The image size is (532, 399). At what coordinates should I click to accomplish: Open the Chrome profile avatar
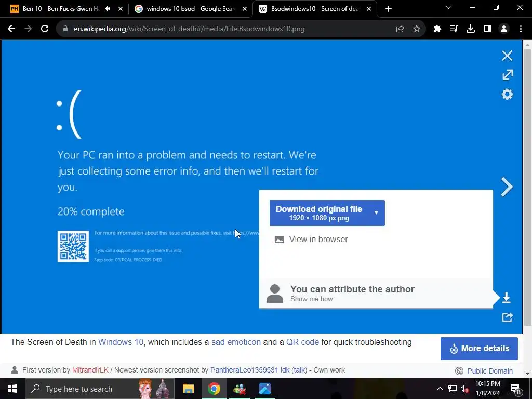point(504,29)
